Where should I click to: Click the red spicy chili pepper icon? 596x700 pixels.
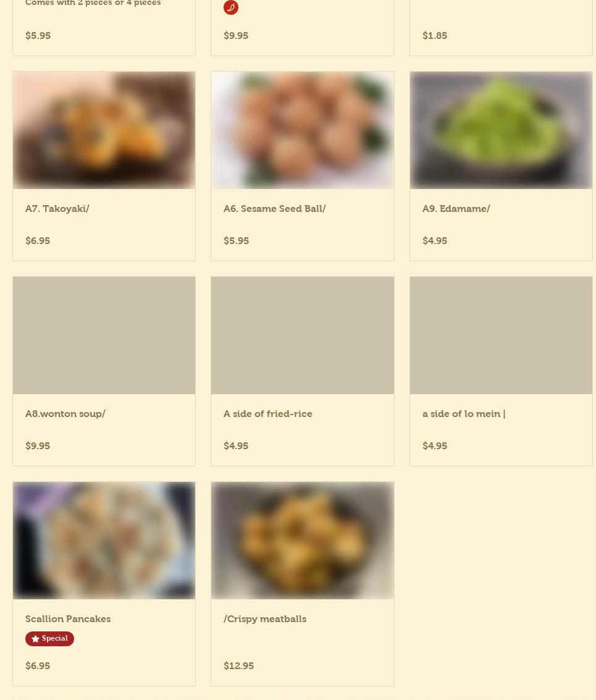pos(231,7)
